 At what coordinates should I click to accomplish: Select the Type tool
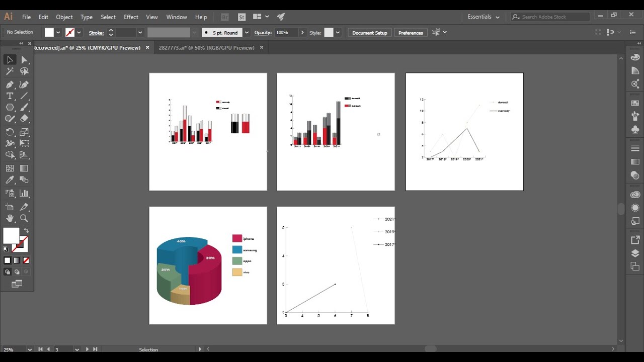click(10, 96)
